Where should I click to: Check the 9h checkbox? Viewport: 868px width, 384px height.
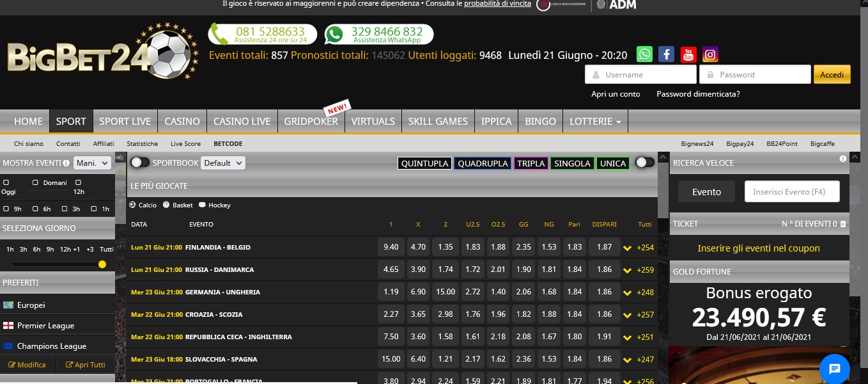point(6,209)
